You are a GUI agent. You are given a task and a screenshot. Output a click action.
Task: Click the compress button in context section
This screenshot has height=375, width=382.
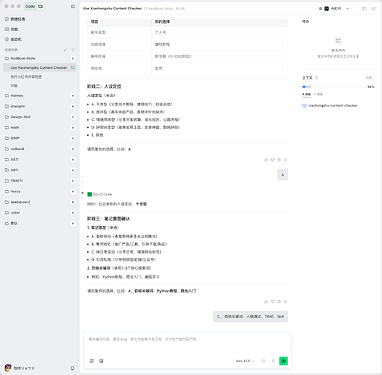tap(369, 78)
